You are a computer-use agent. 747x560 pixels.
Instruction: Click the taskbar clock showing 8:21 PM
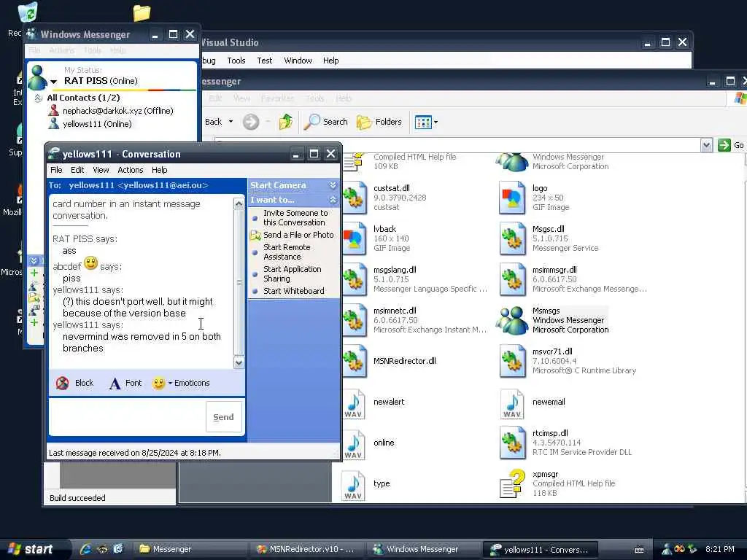point(719,549)
